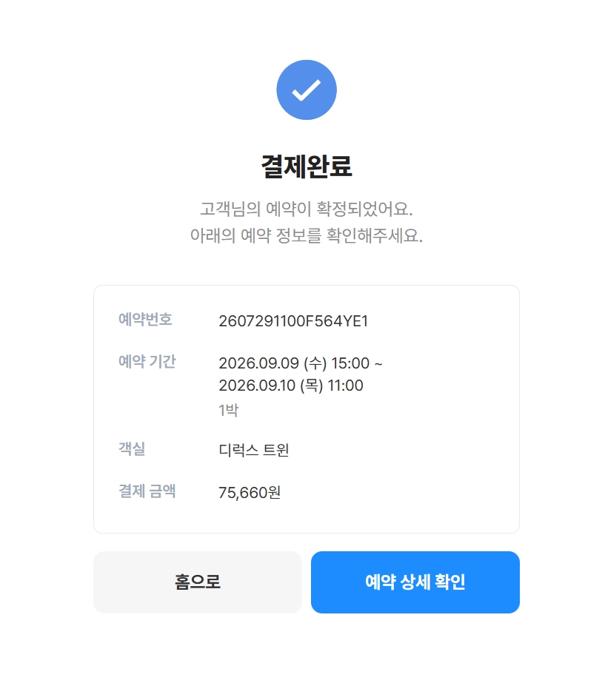Select the check-in date 2026.09.09
The height and width of the screenshot is (700, 605).
(258, 363)
